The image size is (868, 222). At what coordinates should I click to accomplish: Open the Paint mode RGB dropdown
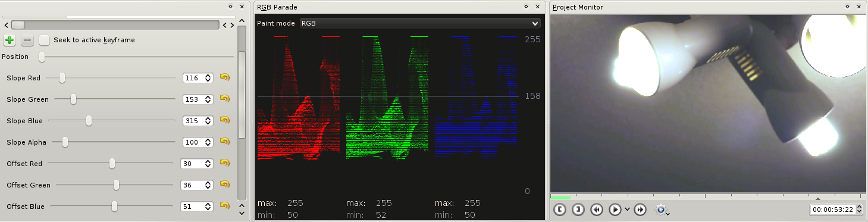click(419, 23)
